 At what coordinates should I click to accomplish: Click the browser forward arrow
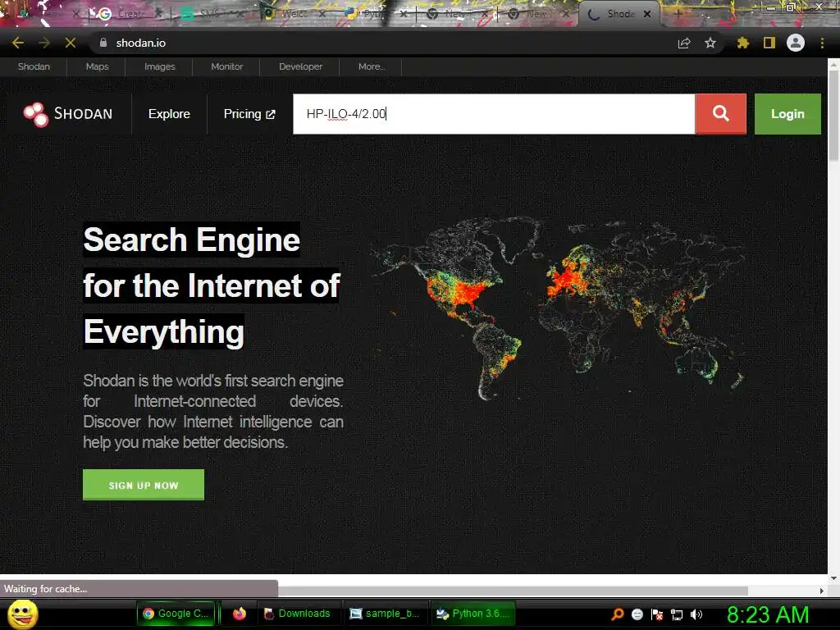click(44, 43)
